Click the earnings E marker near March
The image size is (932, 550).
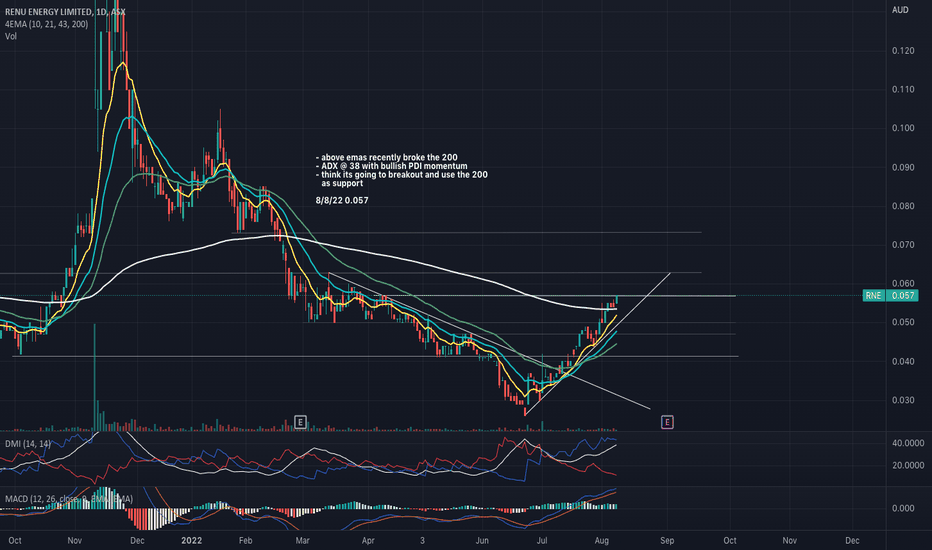(x=300, y=422)
